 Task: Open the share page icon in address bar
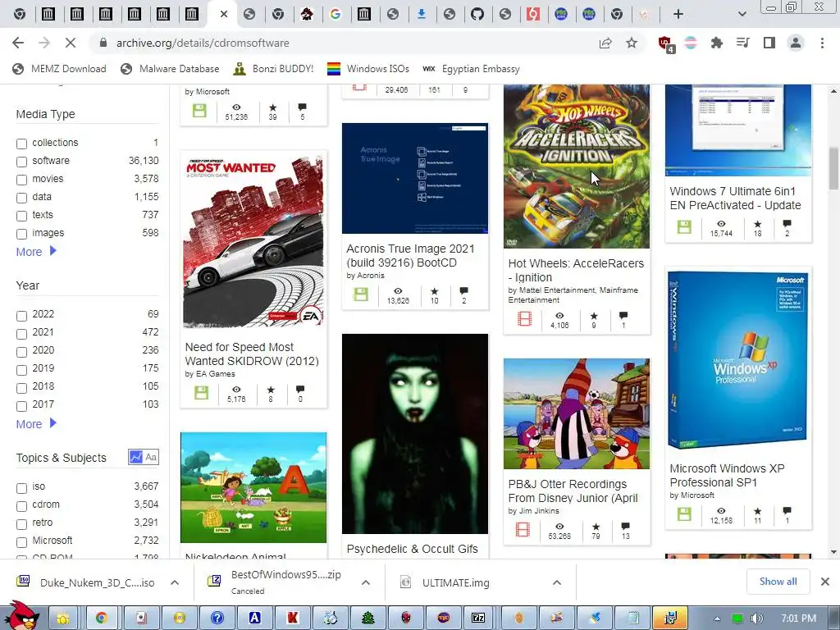605,43
